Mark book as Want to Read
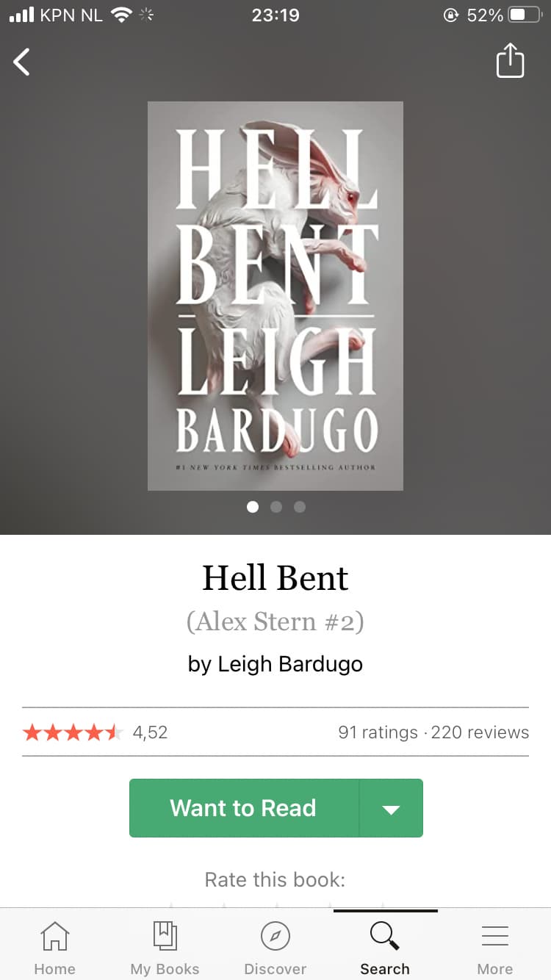 [244, 808]
